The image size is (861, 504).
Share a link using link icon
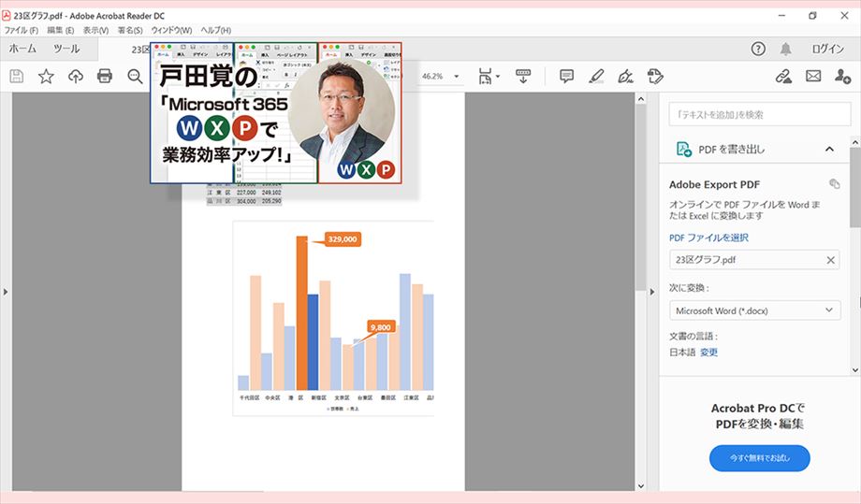click(x=783, y=77)
